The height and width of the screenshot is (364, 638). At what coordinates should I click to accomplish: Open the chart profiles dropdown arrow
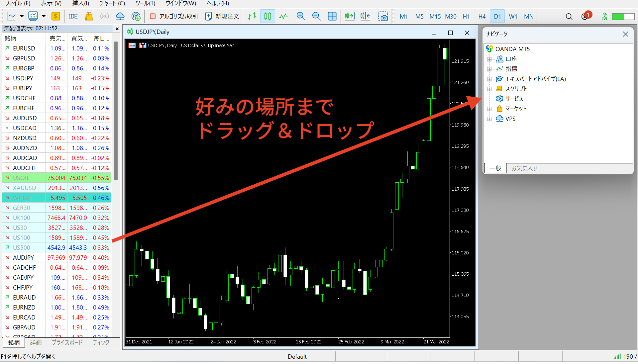click(44, 16)
